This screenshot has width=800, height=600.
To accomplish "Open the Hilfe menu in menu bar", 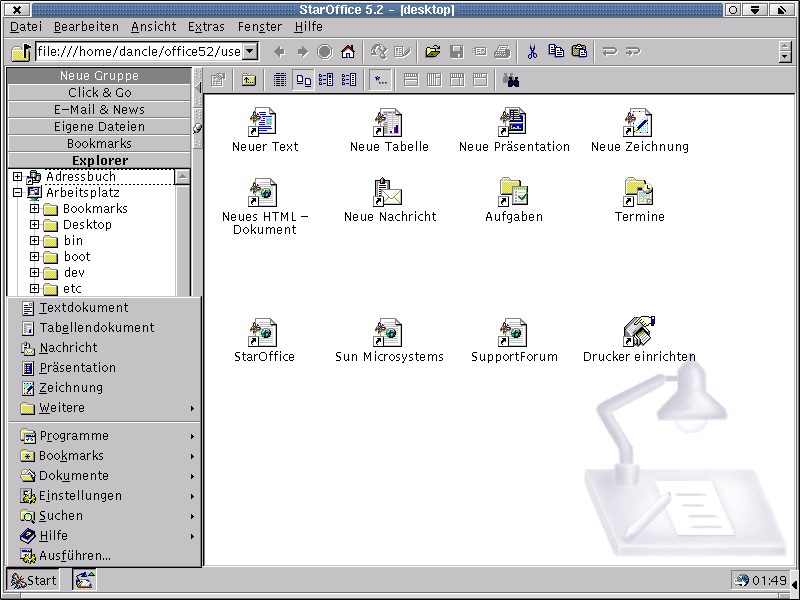I will click(x=309, y=27).
